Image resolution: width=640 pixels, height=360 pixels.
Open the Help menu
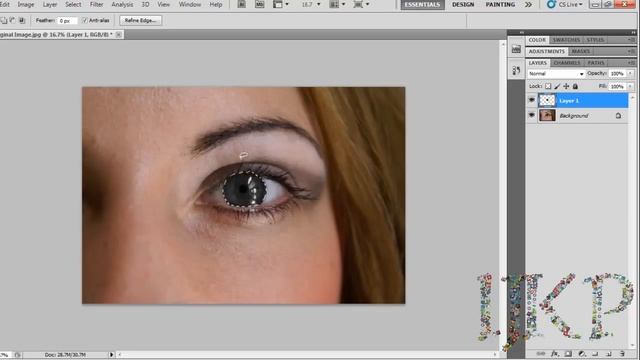[x=216, y=4]
